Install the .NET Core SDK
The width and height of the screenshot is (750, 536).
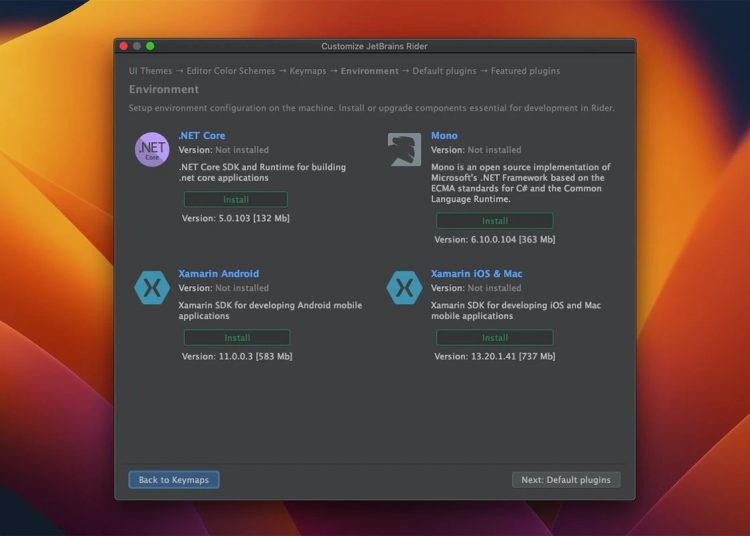coord(236,200)
